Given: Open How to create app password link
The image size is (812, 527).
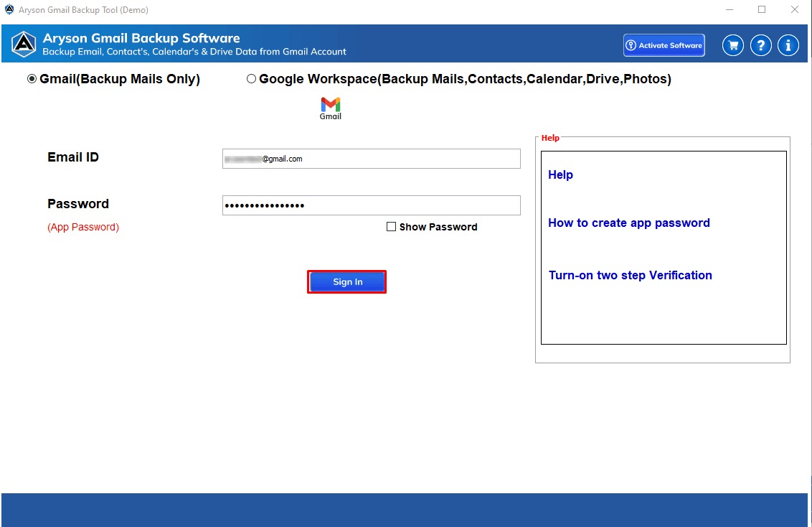Looking at the screenshot, I should coord(628,223).
